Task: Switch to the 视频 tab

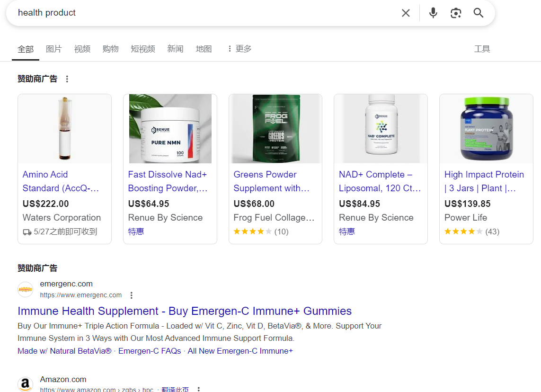Action: pos(82,49)
